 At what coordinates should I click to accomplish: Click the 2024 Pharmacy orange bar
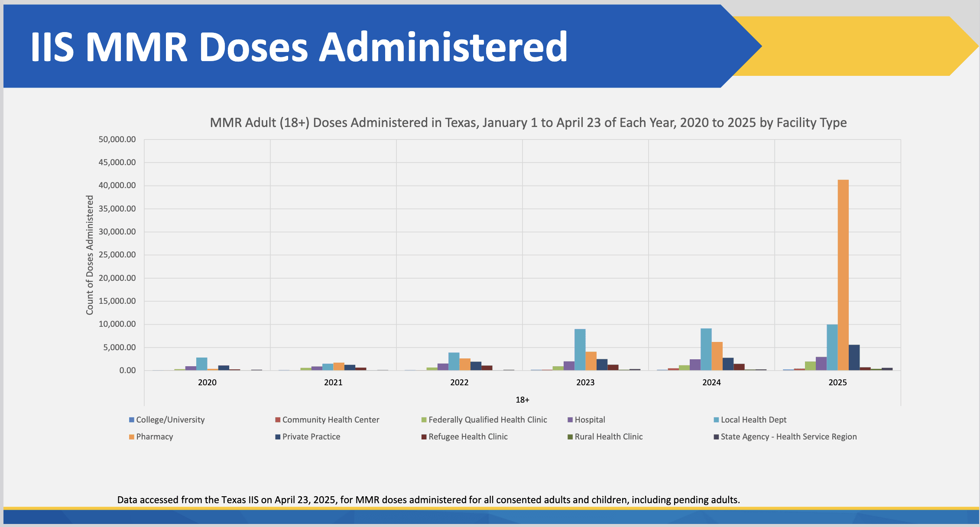[x=717, y=356]
